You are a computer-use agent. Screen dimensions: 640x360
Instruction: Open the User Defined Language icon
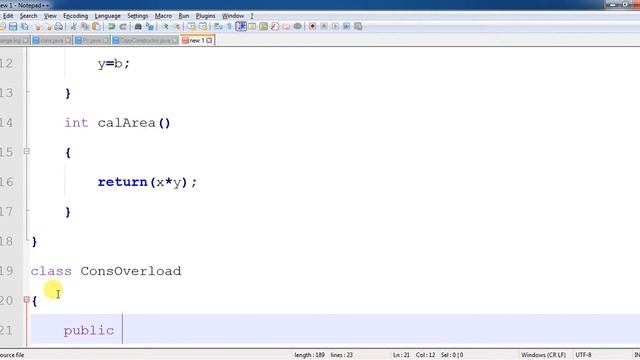(x=252, y=27)
